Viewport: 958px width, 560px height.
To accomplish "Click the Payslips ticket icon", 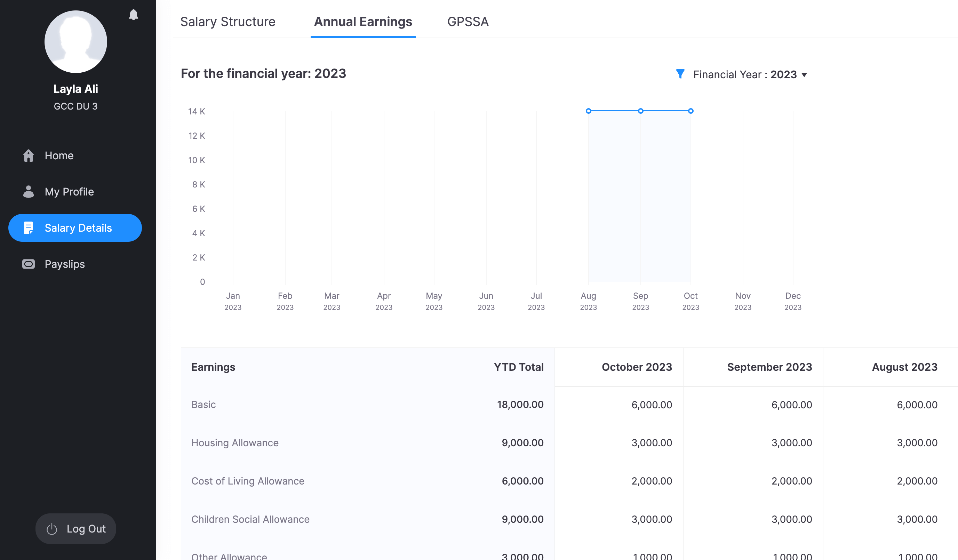I will [x=29, y=264].
